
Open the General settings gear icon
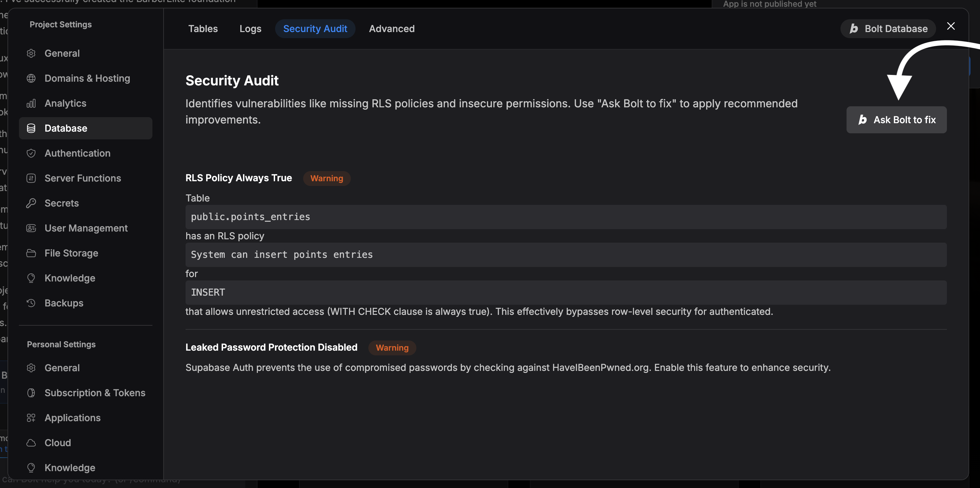pos(31,53)
